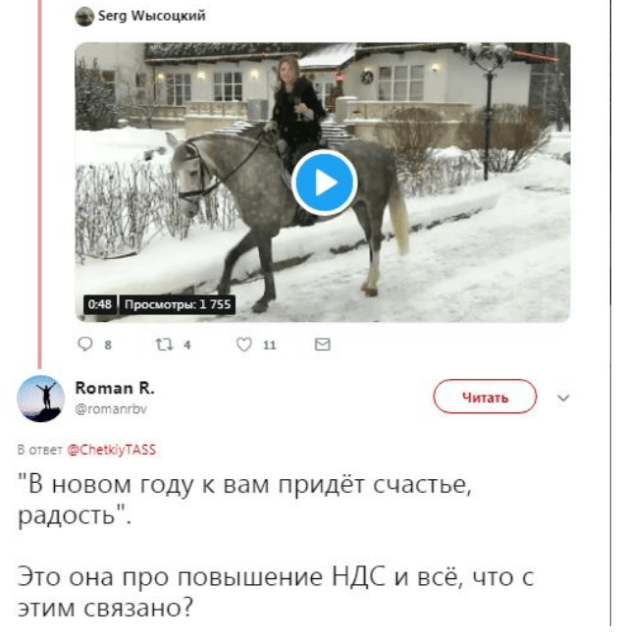This screenshot has height=640, width=625.
Task: Click the tweet text about повышение НДС
Action: click(x=276, y=593)
